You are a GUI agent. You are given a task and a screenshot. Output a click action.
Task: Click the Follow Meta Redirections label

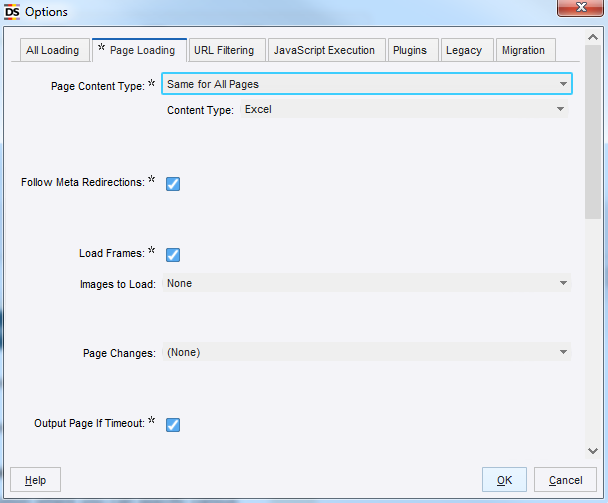tap(83, 182)
